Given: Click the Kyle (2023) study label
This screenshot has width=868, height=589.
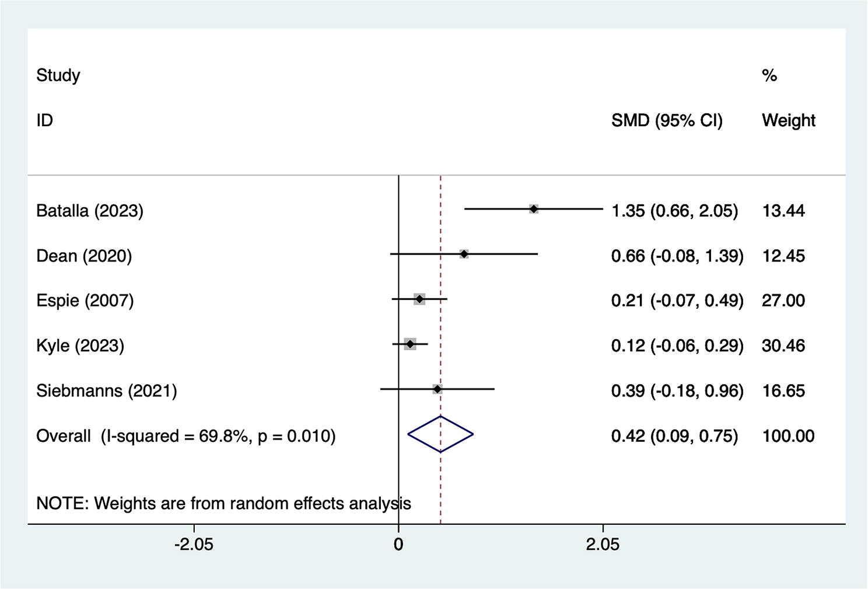Looking at the screenshot, I should [x=80, y=346].
